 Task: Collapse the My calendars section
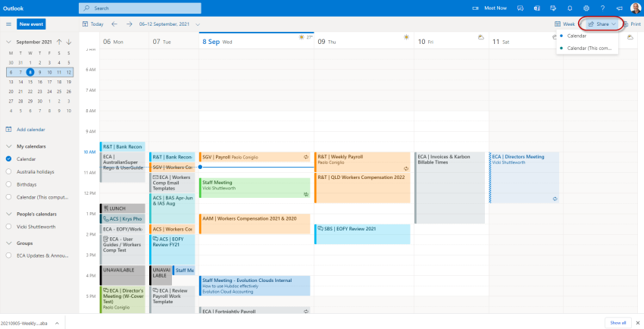point(8,146)
